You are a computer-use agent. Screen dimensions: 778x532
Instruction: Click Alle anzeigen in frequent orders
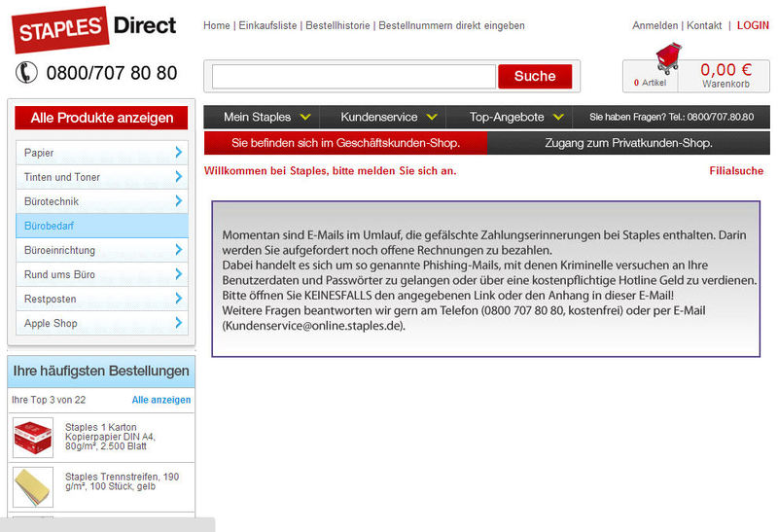(161, 400)
